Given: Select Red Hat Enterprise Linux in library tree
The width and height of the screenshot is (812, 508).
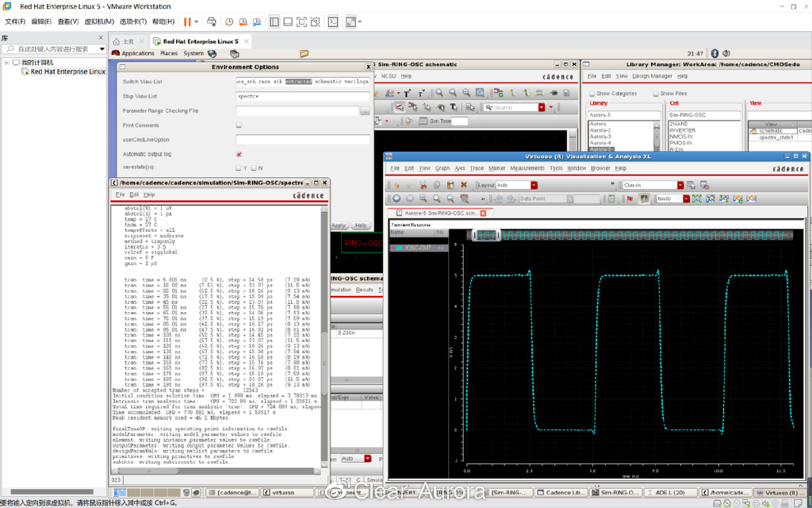Looking at the screenshot, I should click(68, 71).
